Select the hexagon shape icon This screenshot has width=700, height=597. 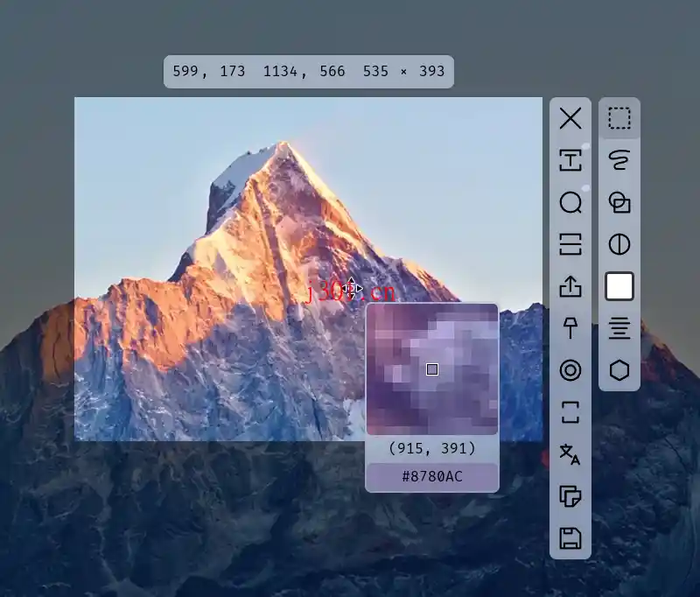coord(619,370)
